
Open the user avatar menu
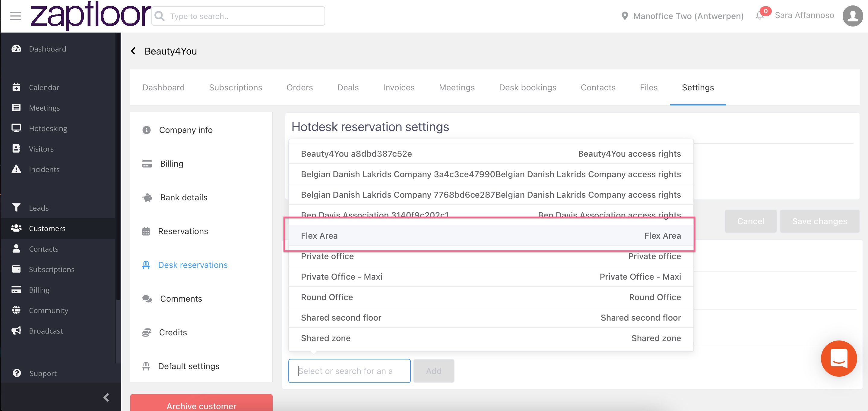(x=853, y=16)
